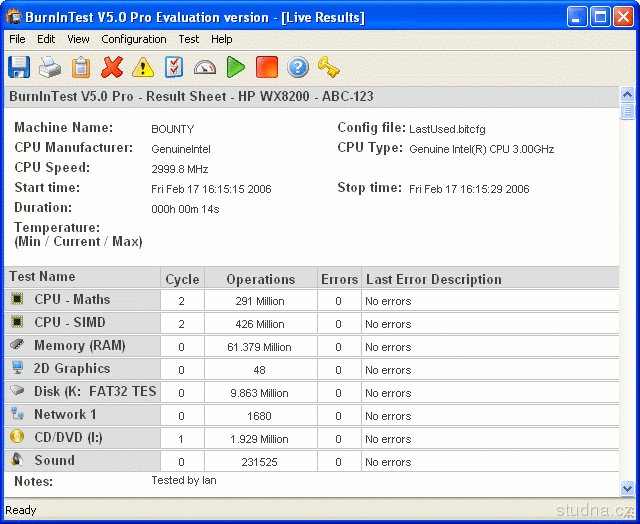Open the File menu

(x=17, y=39)
